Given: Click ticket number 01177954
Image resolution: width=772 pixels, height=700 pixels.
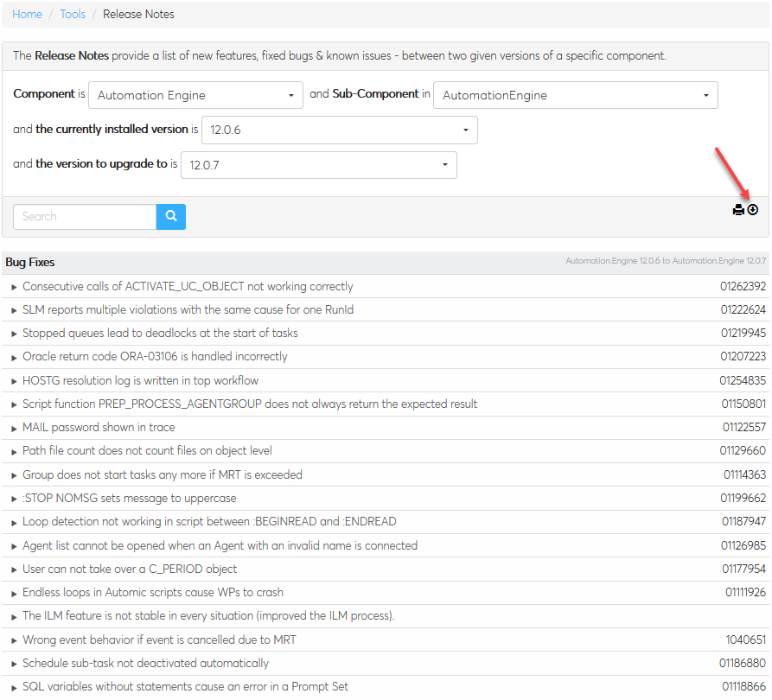Looking at the screenshot, I should [x=744, y=569].
